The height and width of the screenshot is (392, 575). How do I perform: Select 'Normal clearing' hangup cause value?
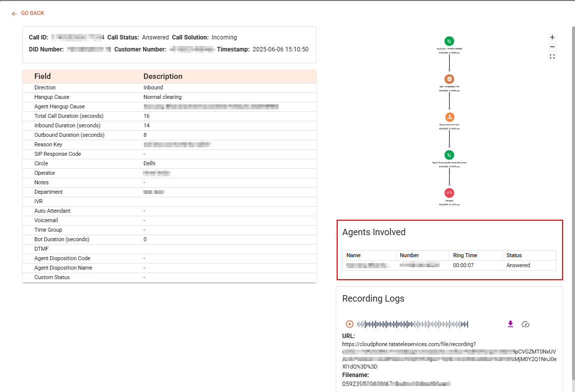click(x=162, y=97)
